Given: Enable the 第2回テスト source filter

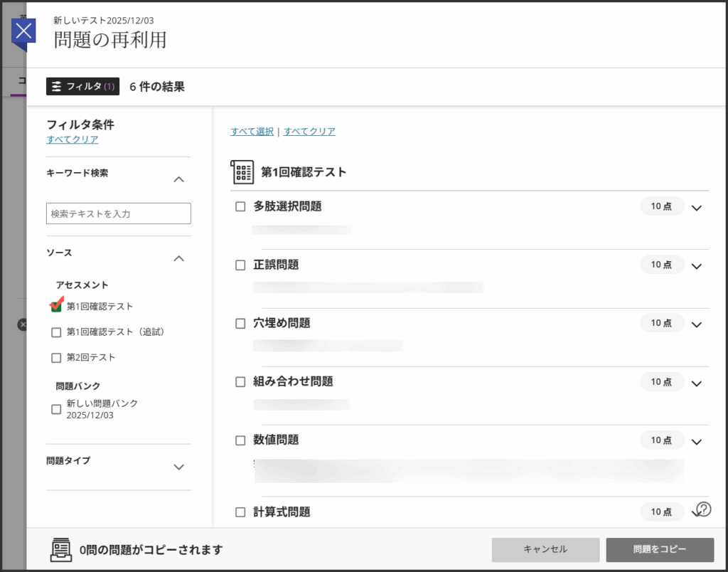Looking at the screenshot, I should (56, 358).
